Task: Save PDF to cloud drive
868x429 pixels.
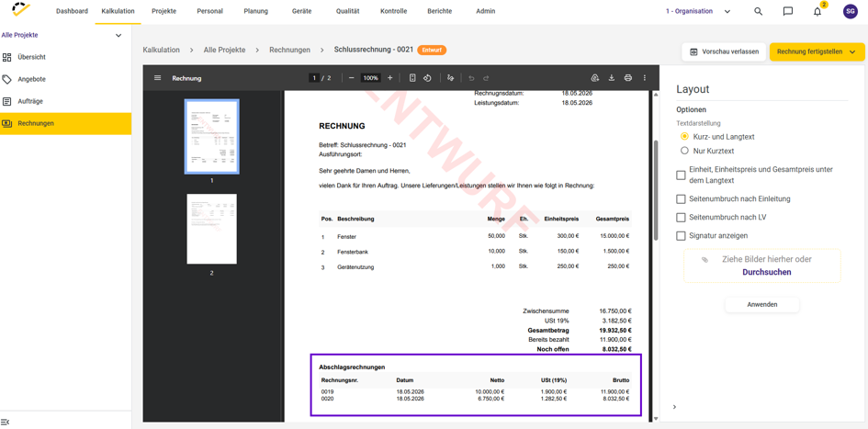Action: [595, 78]
